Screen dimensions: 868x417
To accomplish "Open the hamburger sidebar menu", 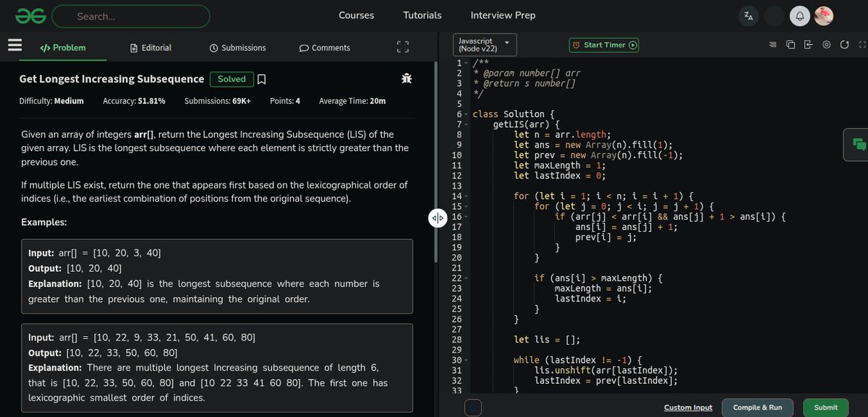I will [x=14, y=46].
